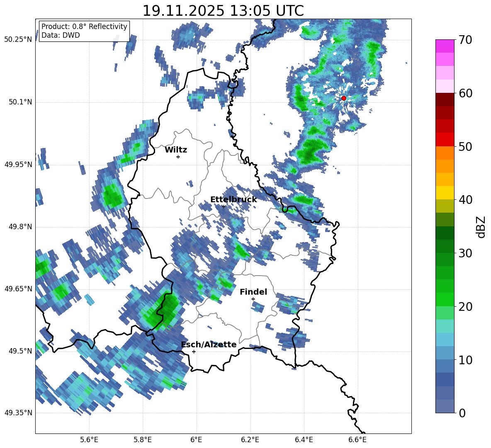Click the light blue colorbar segment above 10
This screenshot has height=448, width=491.
[445, 339]
